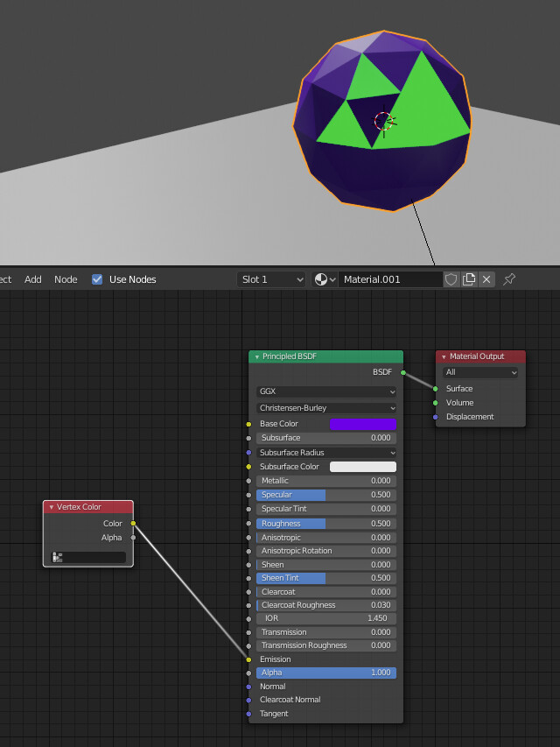Click the Displacement input socket on Material Output
The height and width of the screenshot is (747, 560).
click(x=435, y=418)
